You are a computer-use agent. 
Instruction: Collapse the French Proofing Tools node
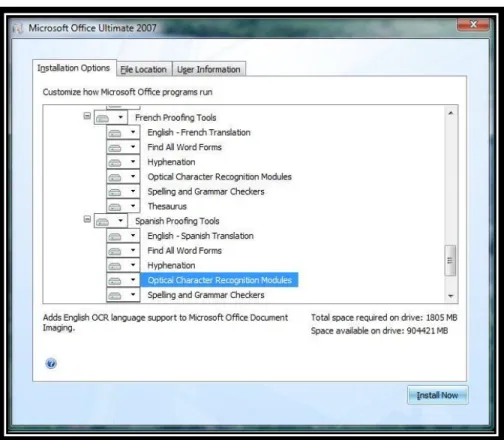[x=87, y=116]
